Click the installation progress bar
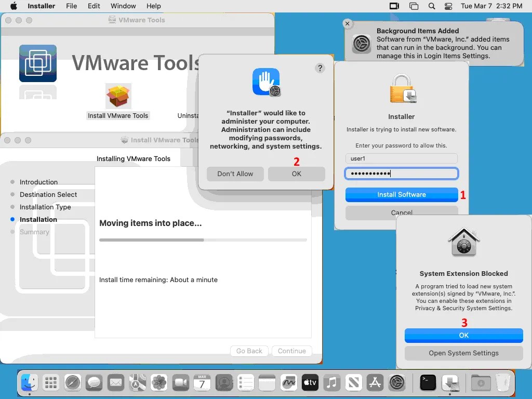Image resolution: width=532 pixels, height=399 pixels. coord(203,240)
